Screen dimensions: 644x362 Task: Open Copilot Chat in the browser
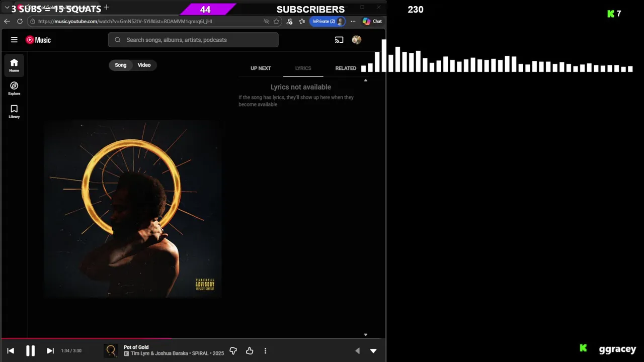tap(372, 21)
